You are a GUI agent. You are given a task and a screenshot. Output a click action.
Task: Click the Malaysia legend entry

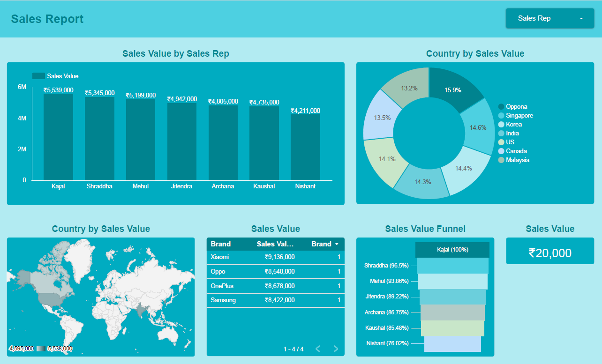tap(514, 160)
